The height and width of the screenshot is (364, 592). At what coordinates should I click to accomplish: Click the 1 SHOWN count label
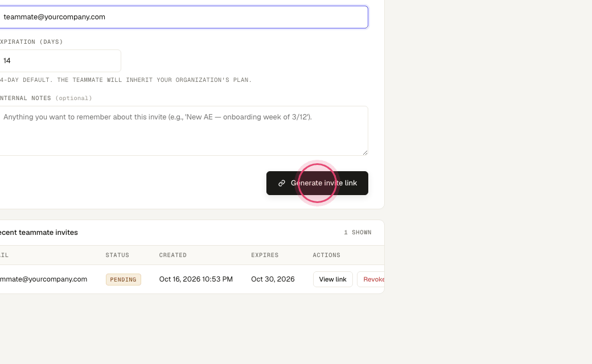pos(357,233)
